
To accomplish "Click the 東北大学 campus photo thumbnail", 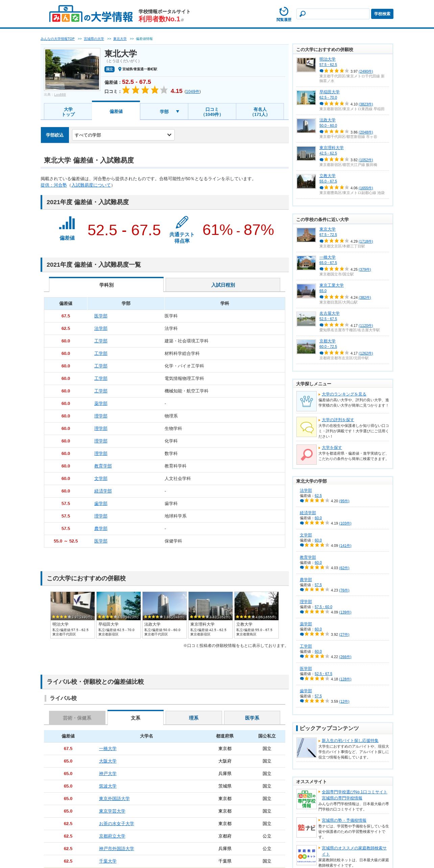I will point(72,69).
